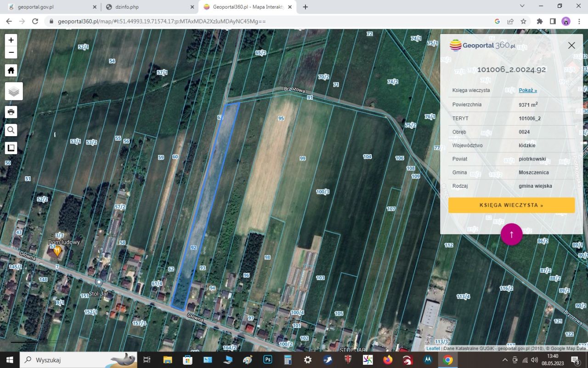The height and width of the screenshot is (368, 588).
Task: Toggle the bookmark star in the address bar
Action: tap(523, 21)
